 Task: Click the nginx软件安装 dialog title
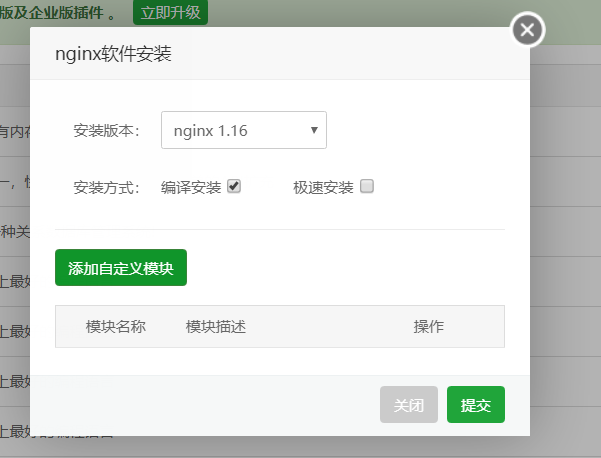tap(113, 54)
